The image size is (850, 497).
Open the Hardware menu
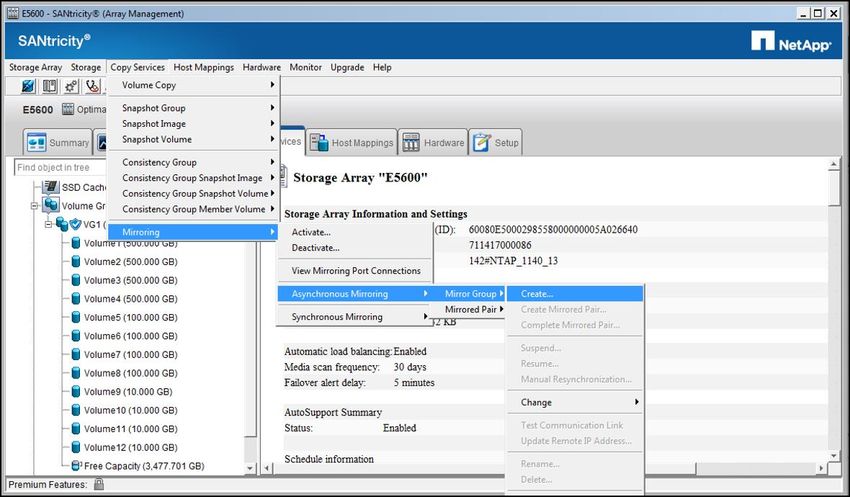pyautogui.click(x=261, y=67)
